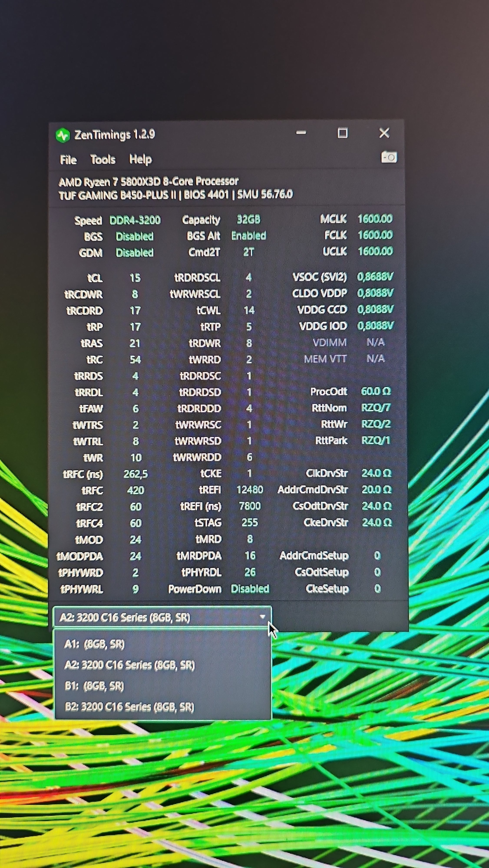Open the Help menu
Viewport: 489px width, 868px height.
tap(140, 159)
